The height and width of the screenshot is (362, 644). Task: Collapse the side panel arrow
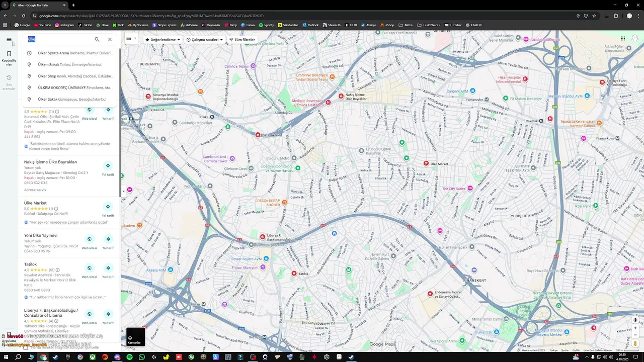(123, 191)
